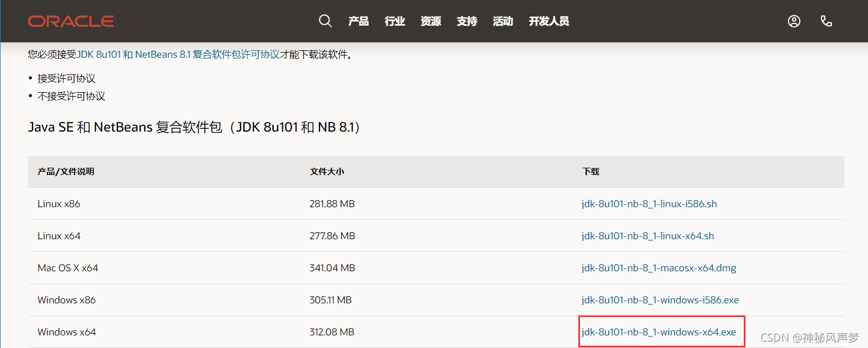Screen dimensions: 868x348
Task: Click the 305.11 MB file size
Action: [x=331, y=300]
